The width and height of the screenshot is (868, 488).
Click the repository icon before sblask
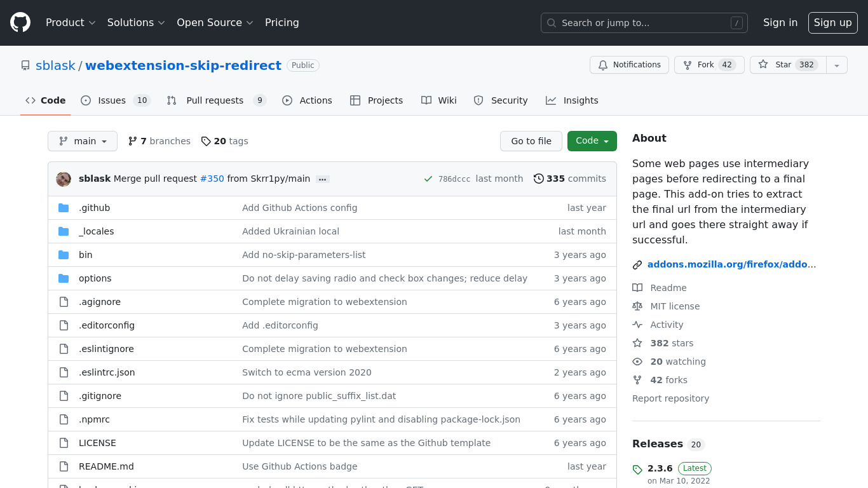tap(25, 65)
